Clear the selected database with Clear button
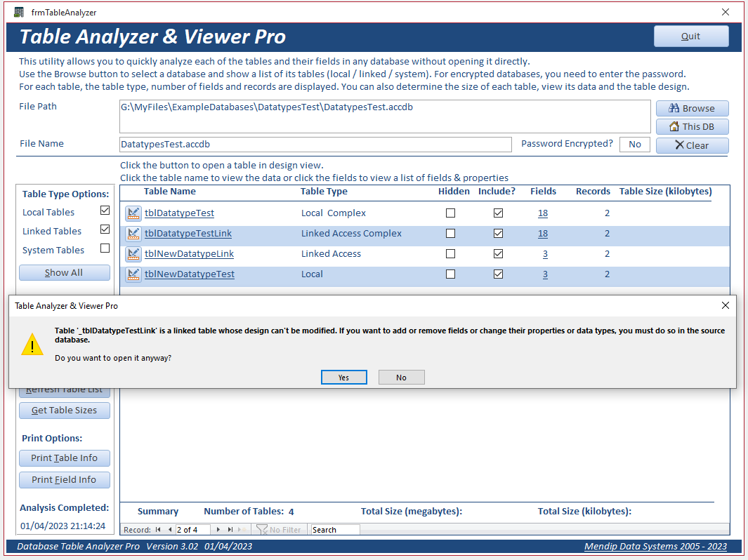Viewport: 748px width, 560px height. click(693, 145)
